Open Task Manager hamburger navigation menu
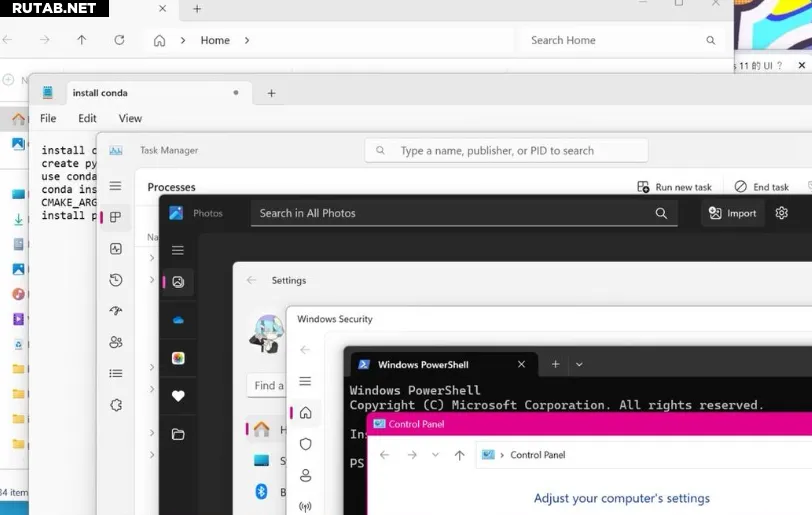Image resolution: width=812 pixels, height=515 pixels. pos(115,186)
